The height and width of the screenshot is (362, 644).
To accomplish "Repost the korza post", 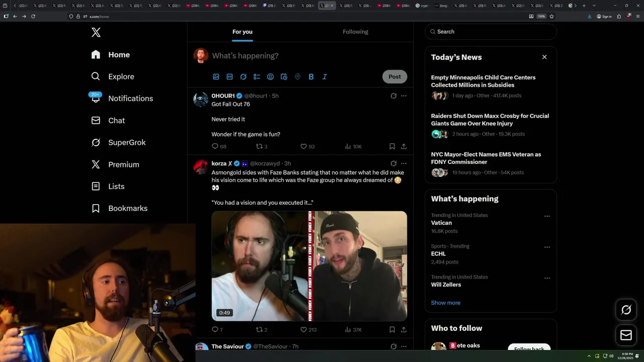I will point(262,330).
